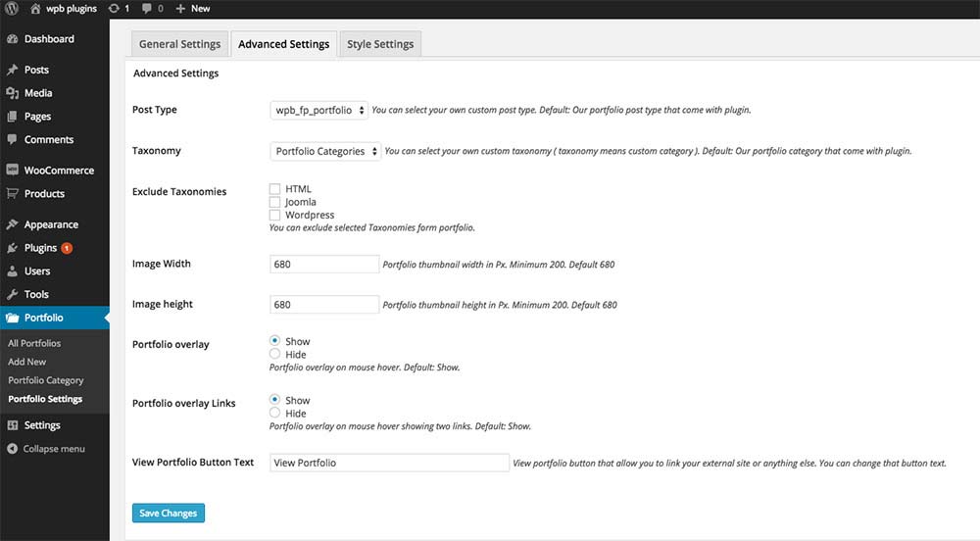
Task: Click the updates icon in admin bar
Action: click(114, 8)
